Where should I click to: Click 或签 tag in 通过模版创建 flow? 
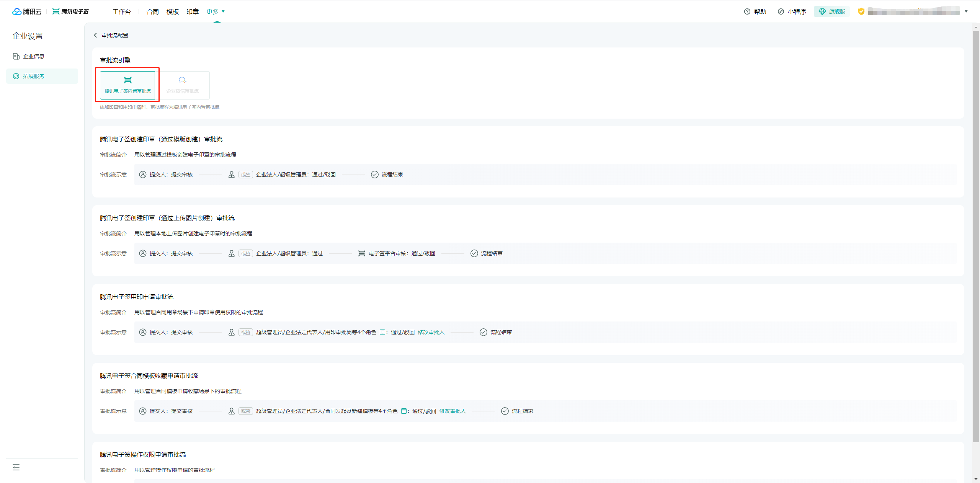click(246, 175)
